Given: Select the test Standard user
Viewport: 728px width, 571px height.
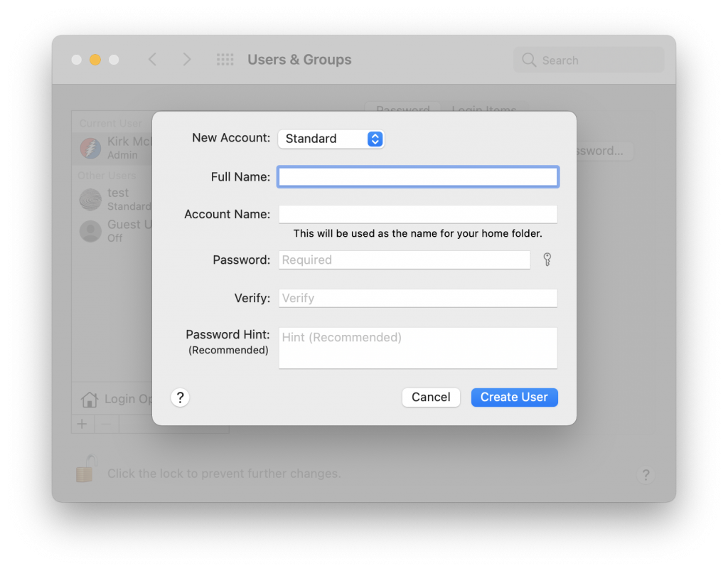Looking at the screenshot, I should tap(90, 199).
